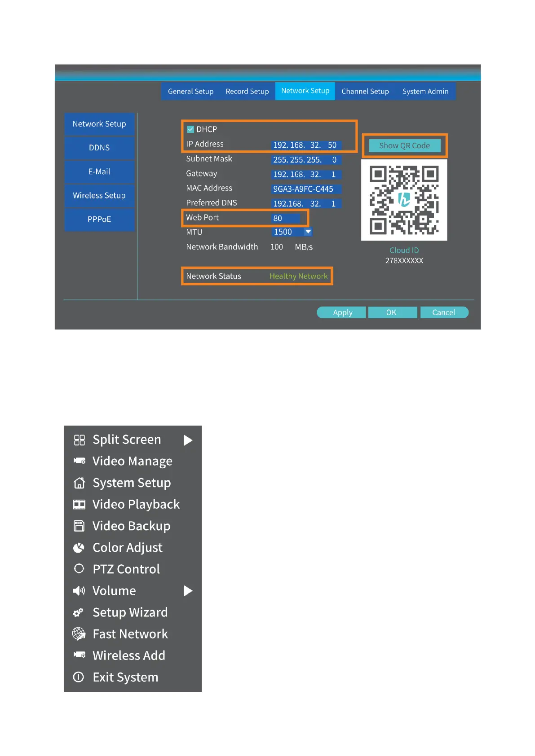This screenshot has width=535, height=756.
Task: Click the Healthy Network status text
Action: [299, 276]
